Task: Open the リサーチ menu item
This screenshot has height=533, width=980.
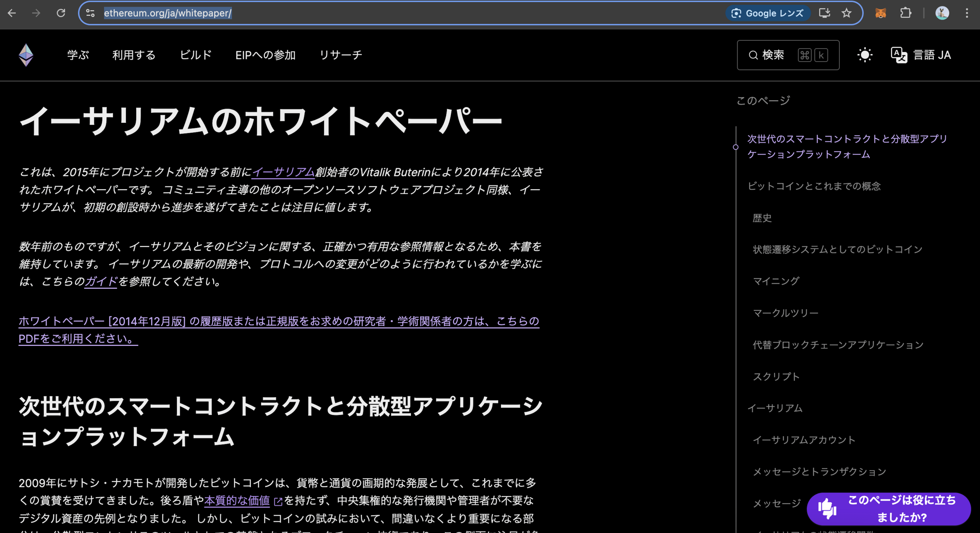Action: 340,55
